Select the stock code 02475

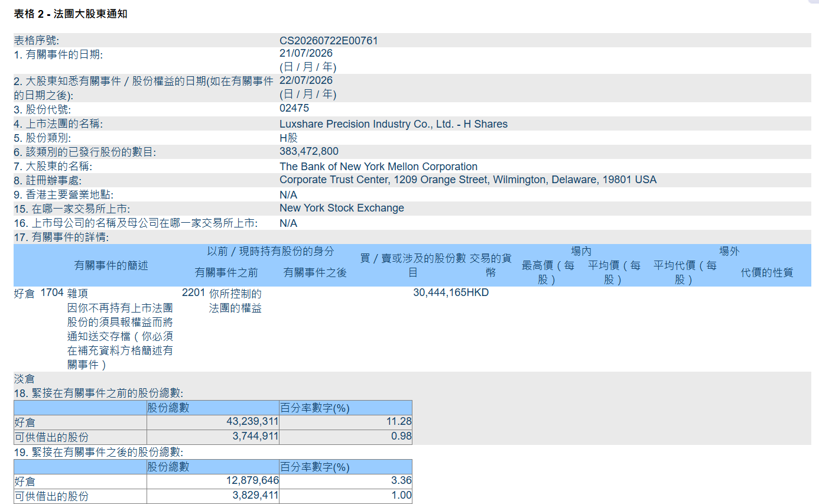pos(294,108)
